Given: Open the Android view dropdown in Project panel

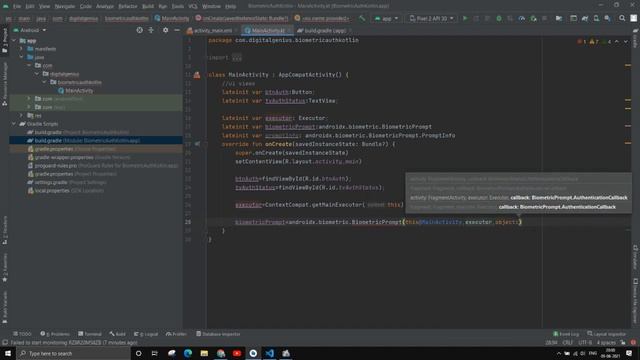Looking at the screenshot, I should click(30, 30).
